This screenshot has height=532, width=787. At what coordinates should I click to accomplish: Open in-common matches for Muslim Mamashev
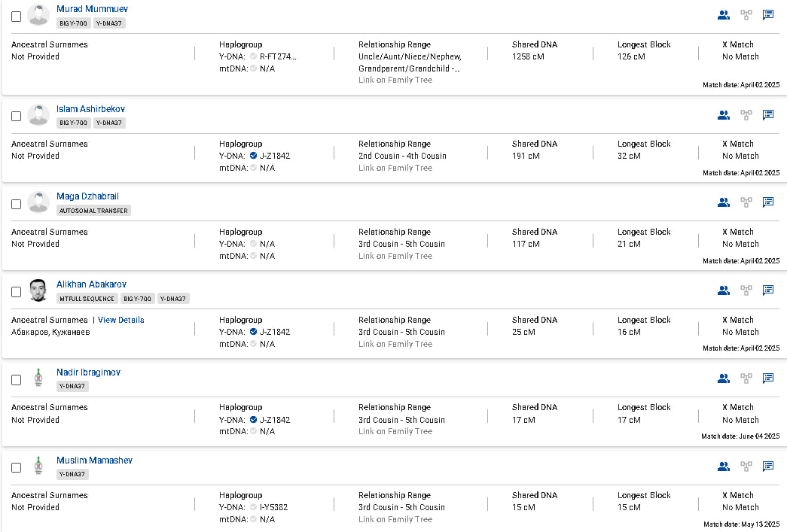point(723,467)
